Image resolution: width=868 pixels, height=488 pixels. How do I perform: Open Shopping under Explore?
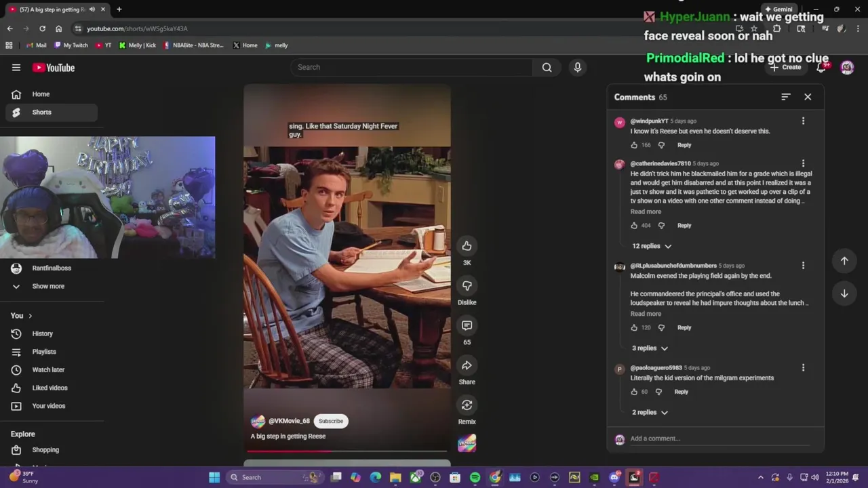click(52, 450)
